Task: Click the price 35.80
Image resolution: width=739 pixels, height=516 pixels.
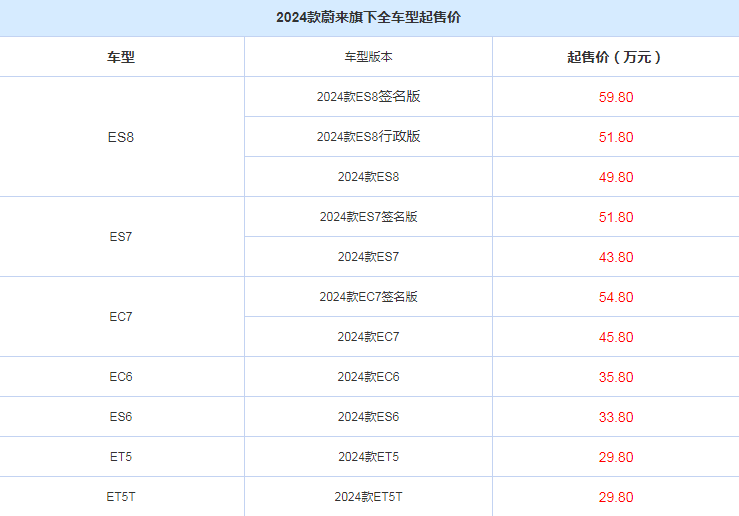Action: pos(616,377)
